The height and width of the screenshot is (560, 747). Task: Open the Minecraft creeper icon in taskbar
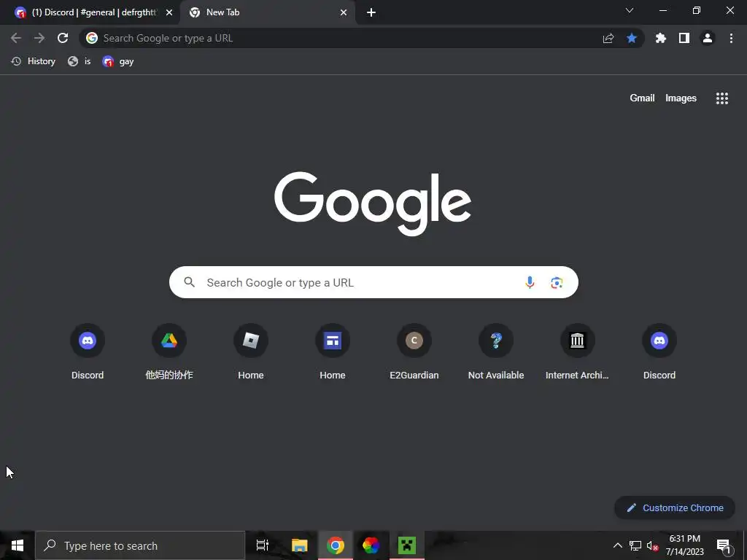pos(407,545)
